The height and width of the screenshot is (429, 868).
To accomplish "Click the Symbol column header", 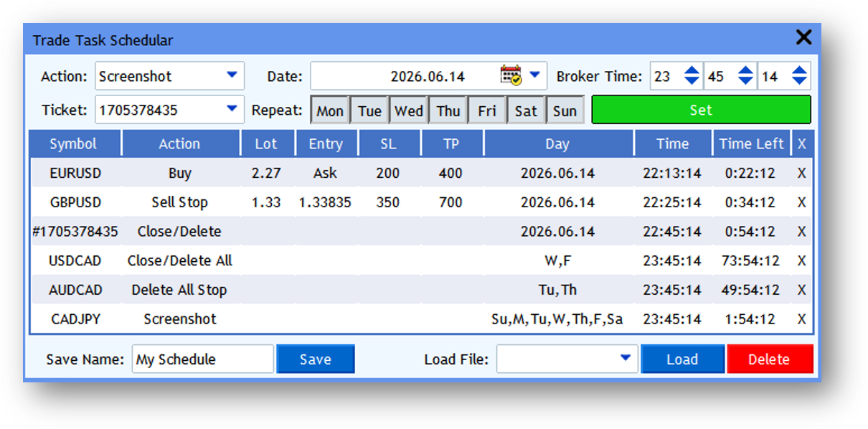I will [73, 143].
